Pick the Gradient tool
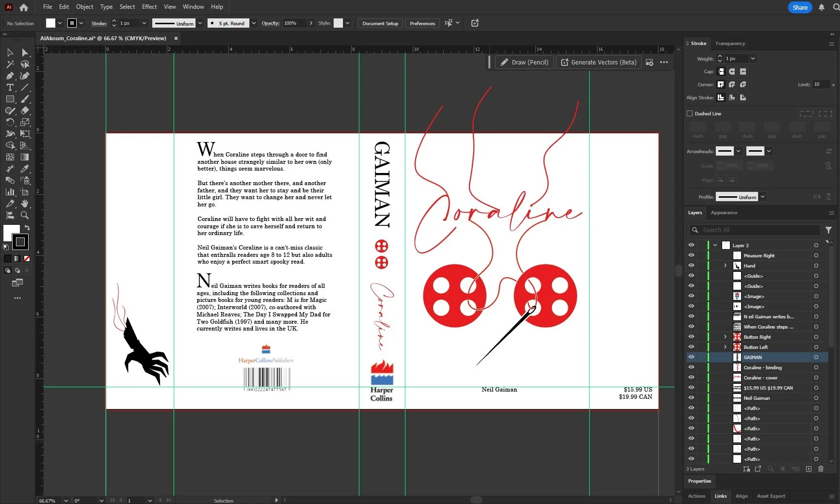 [x=25, y=157]
